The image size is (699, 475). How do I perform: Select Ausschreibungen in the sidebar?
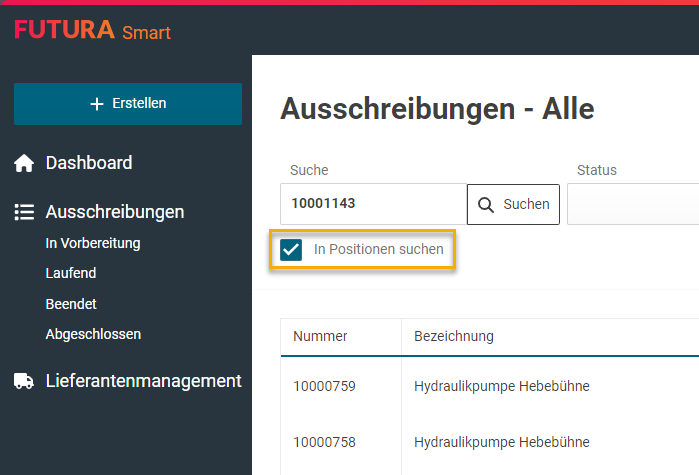tap(114, 212)
